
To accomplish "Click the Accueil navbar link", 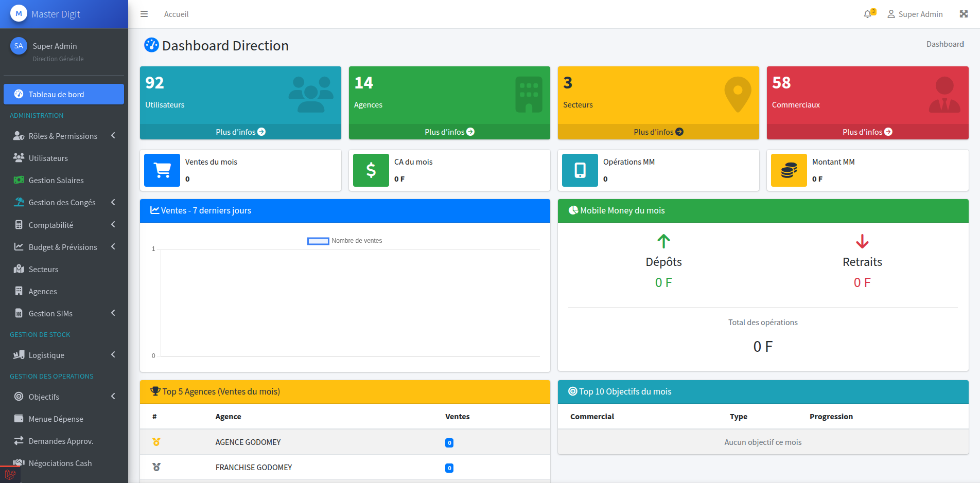I will tap(176, 14).
